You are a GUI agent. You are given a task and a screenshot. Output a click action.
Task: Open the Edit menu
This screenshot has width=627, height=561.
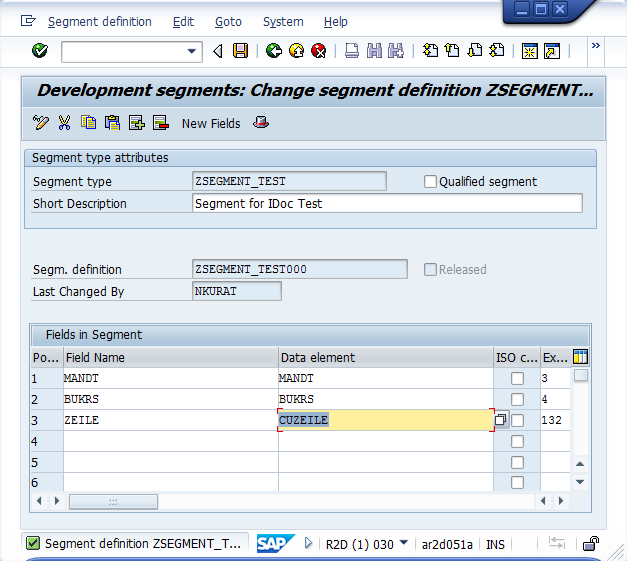pos(183,22)
